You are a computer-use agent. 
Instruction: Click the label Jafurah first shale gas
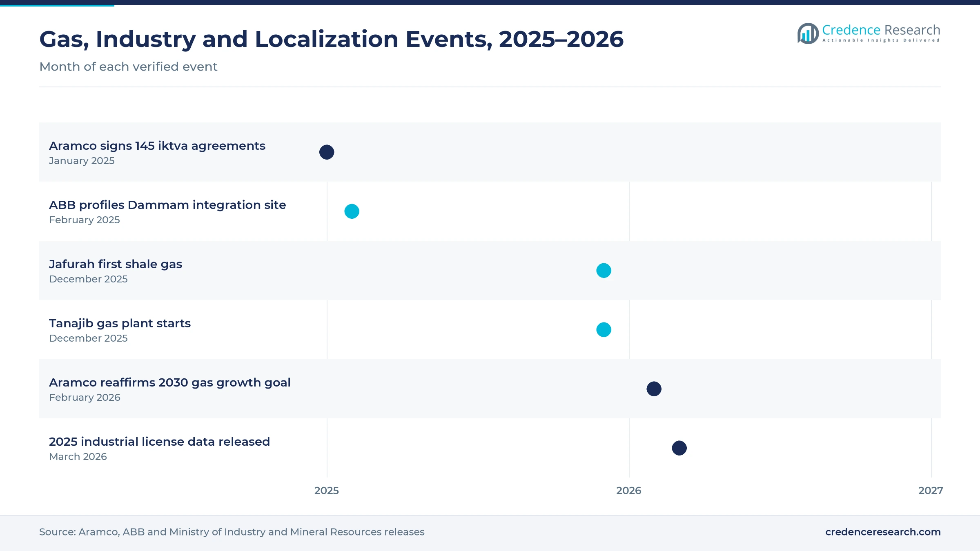pos(116,264)
